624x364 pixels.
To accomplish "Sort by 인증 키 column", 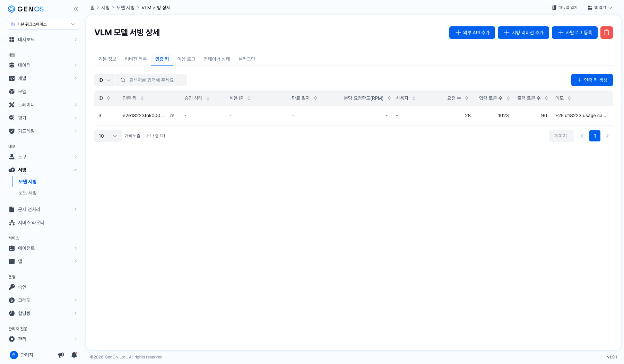I will [142, 98].
